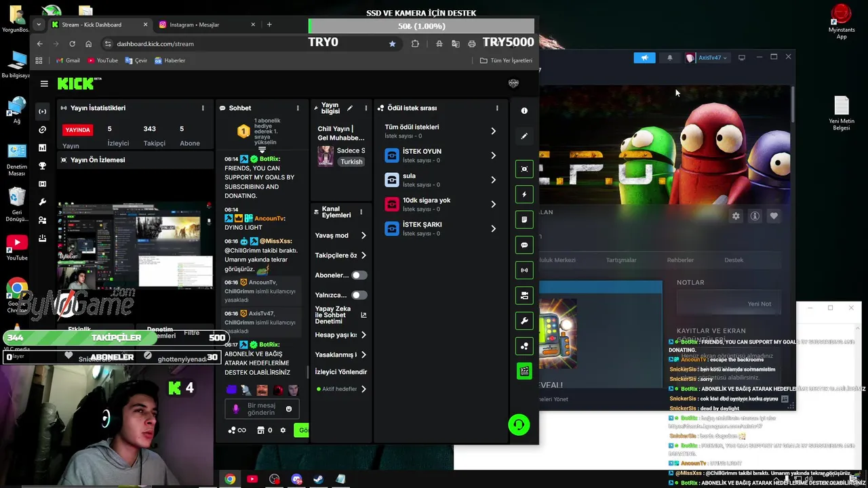Open Steam notifications bell
Screen dimensions: 868x488
tap(670, 58)
